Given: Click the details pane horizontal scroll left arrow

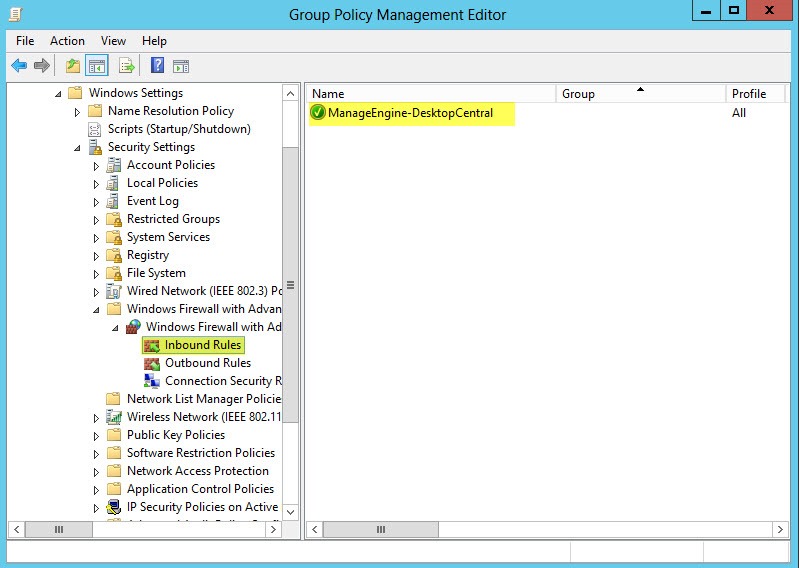Looking at the screenshot, I should tap(315, 529).
